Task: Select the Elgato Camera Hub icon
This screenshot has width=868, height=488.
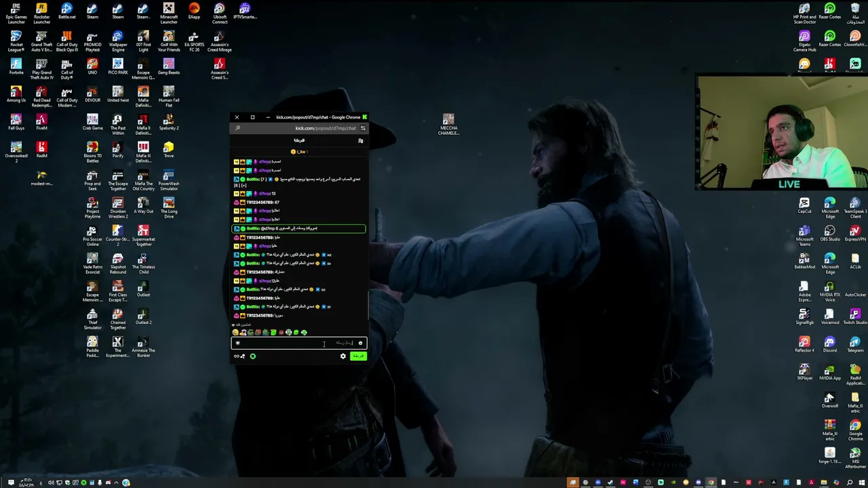Action: tap(804, 41)
